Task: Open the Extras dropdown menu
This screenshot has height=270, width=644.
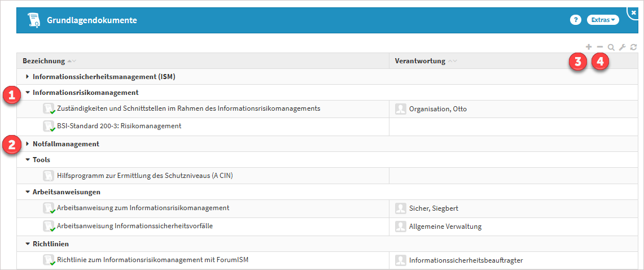Action: point(603,20)
